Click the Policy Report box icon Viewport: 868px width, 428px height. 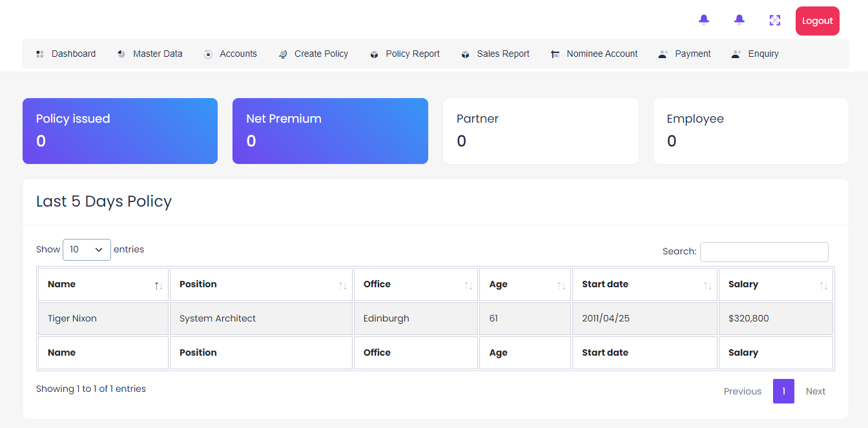pyautogui.click(x=374, y=54)
